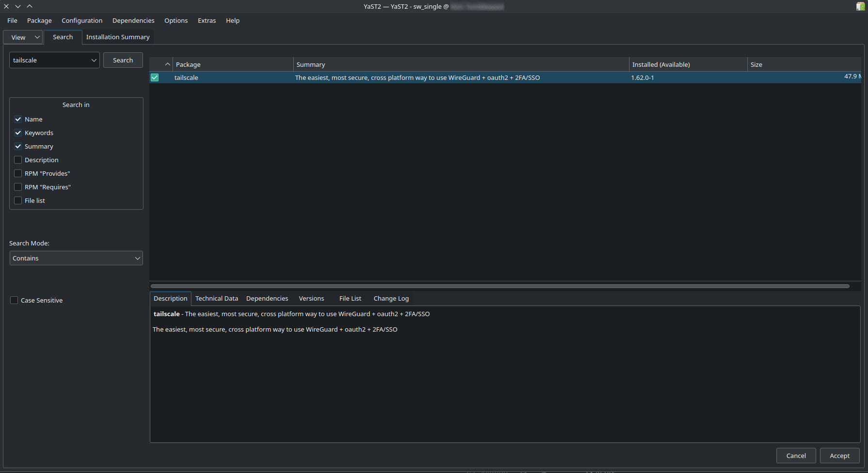Enable the File list search checkbox
The width and height of the screenshot is (868, 473).
(x=18, y=200)
